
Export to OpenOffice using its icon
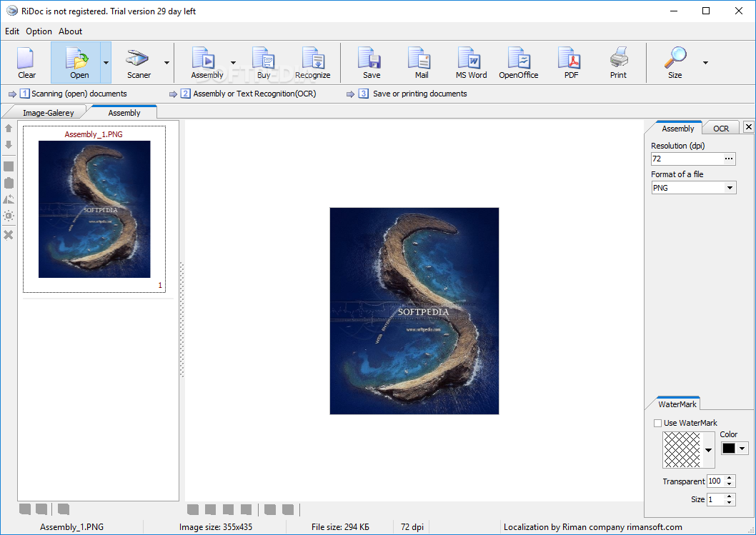pyautogui.click(x=518, y=63)
